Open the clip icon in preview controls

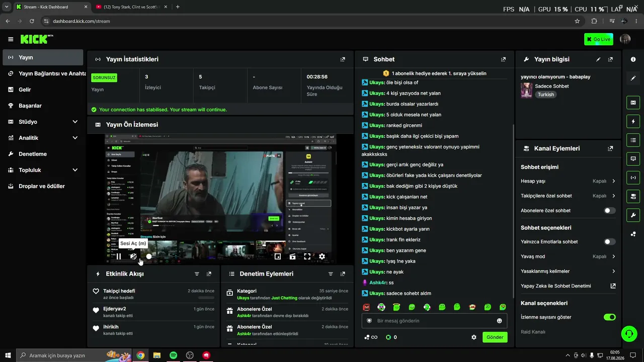[292, 256]
